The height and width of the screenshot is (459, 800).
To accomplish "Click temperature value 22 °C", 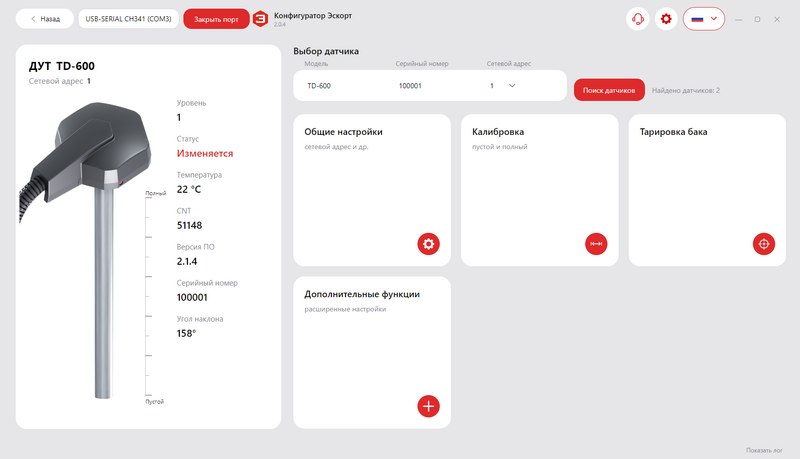I will (x=189, y=189).
